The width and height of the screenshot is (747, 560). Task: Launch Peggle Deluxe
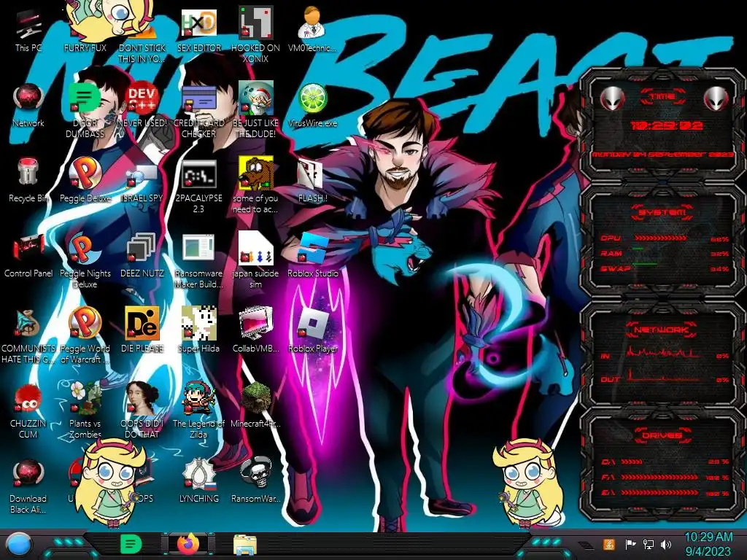pos(85,181)
